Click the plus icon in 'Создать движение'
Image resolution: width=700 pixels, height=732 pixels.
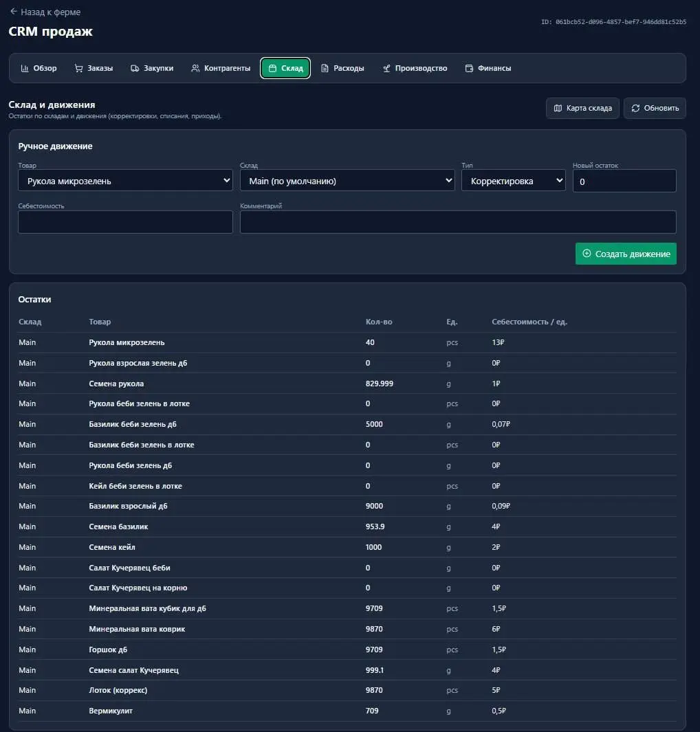[x=587, y=254]
